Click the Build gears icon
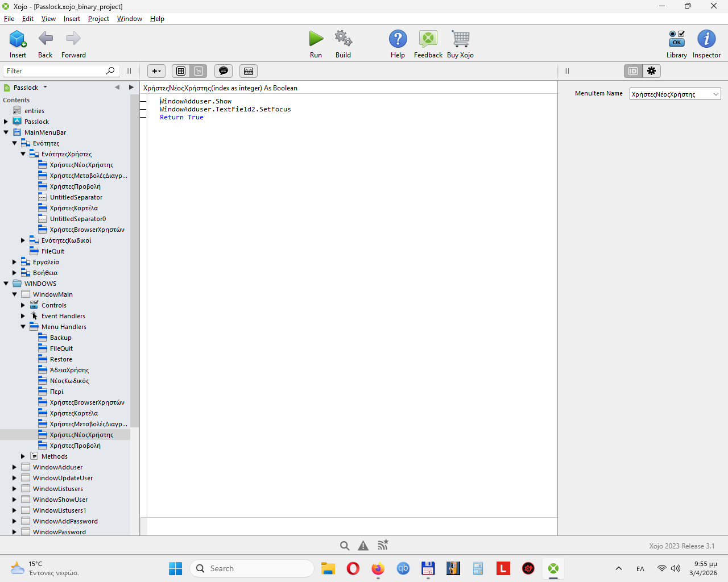 (343, 39)
